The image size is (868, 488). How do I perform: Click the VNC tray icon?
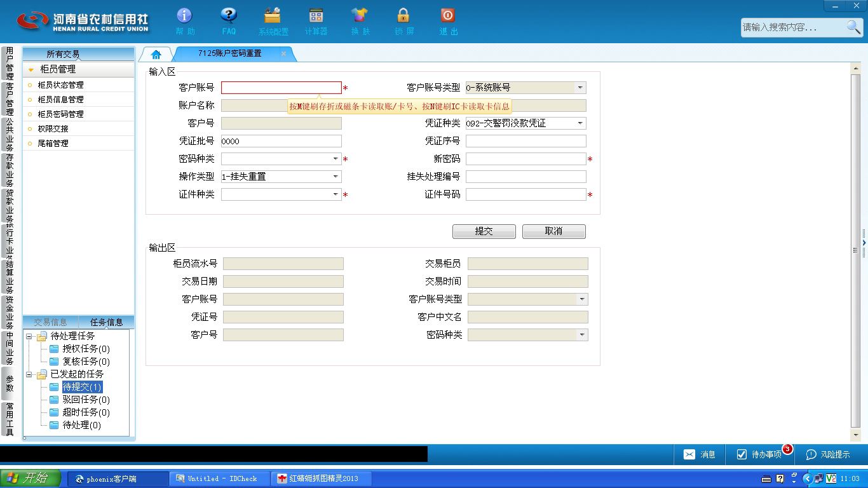point(831,478)
